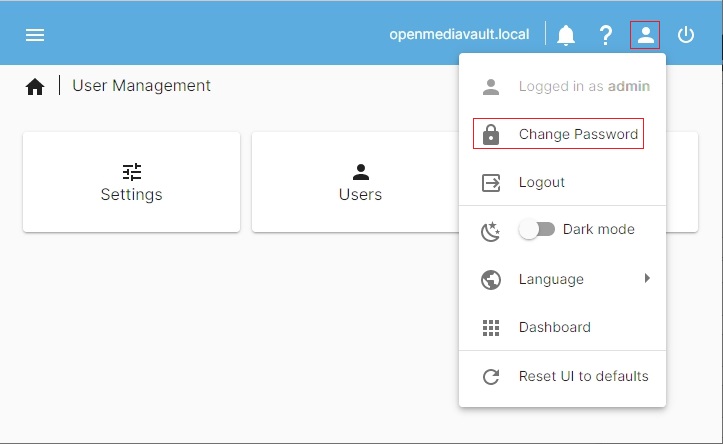723x444 pixels.
Task: Select Change Password from user menu
Action: tap(578, 134)
